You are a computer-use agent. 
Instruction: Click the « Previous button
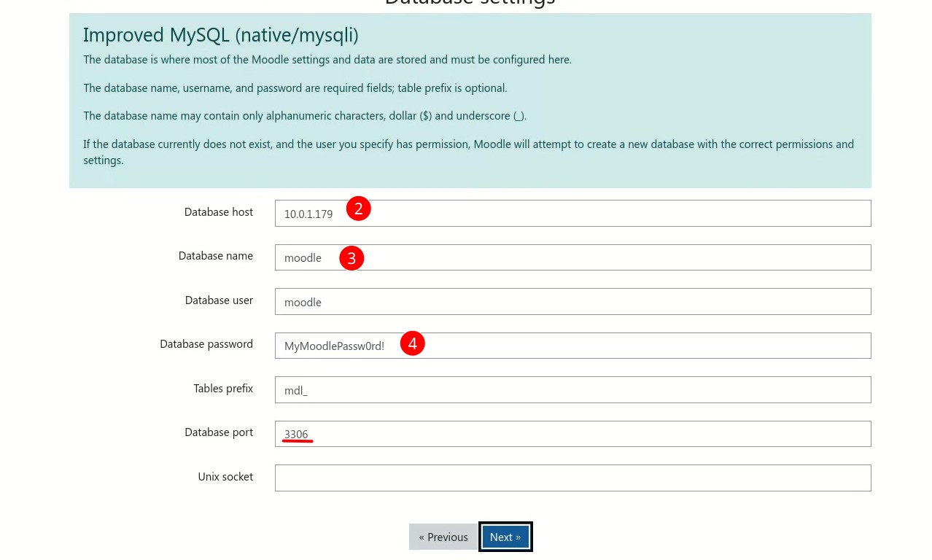point(443,537)
